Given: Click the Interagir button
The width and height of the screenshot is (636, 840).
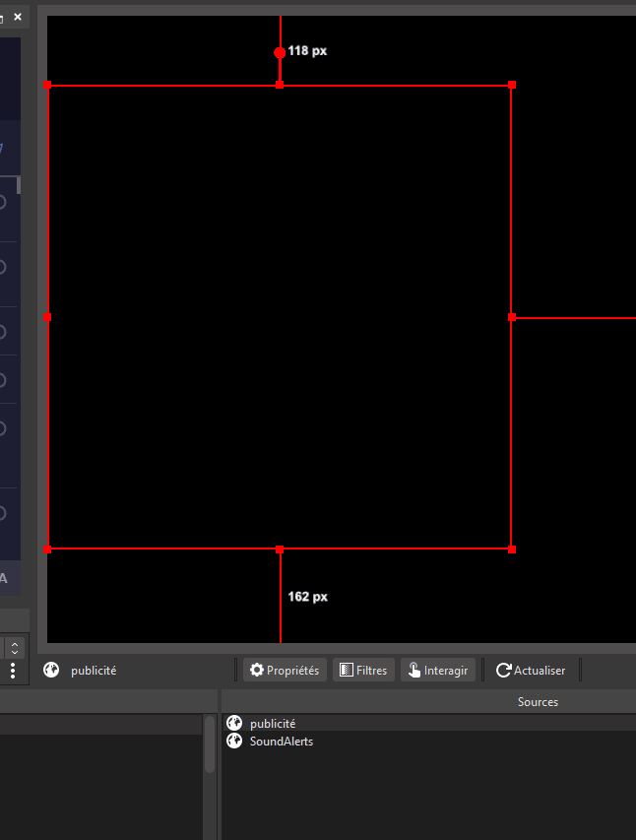Looking at the screenshot, I should click(438, 671).
